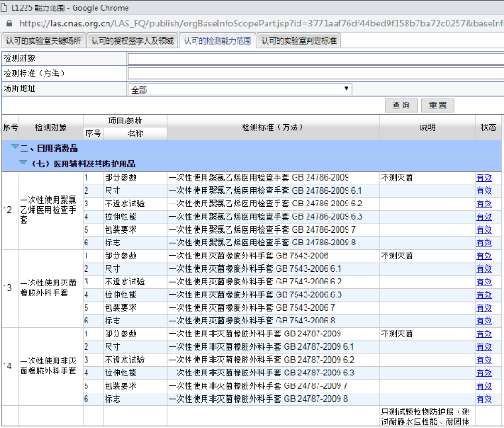The width and height of the screenshot is (504, 428).
Task: Click 有效 link for GB 7543-2006 8 标志 row
Action: (484, 321)
